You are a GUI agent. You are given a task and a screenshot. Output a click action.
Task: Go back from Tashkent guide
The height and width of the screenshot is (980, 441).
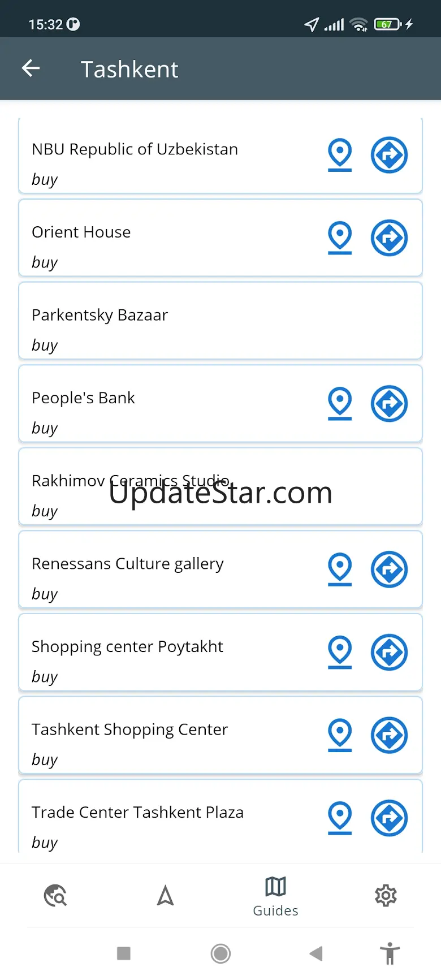point(31,69)
